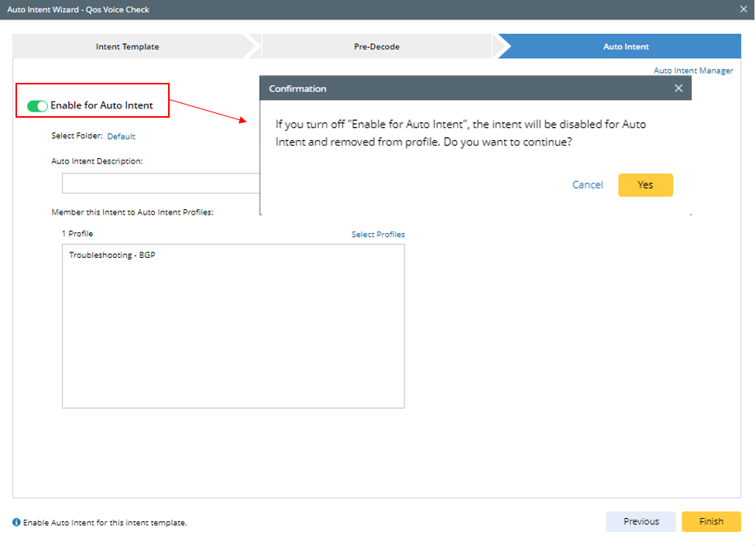This screenshot has height=546, width=756.
Task: Click the Auto Intent Wizard title text
Action: click(x=78, y=9)
